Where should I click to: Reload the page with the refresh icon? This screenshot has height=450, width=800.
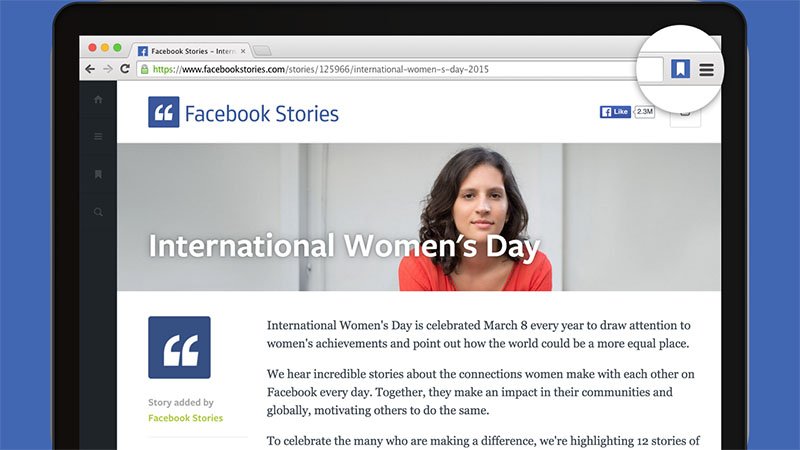[x=125, y=68]
